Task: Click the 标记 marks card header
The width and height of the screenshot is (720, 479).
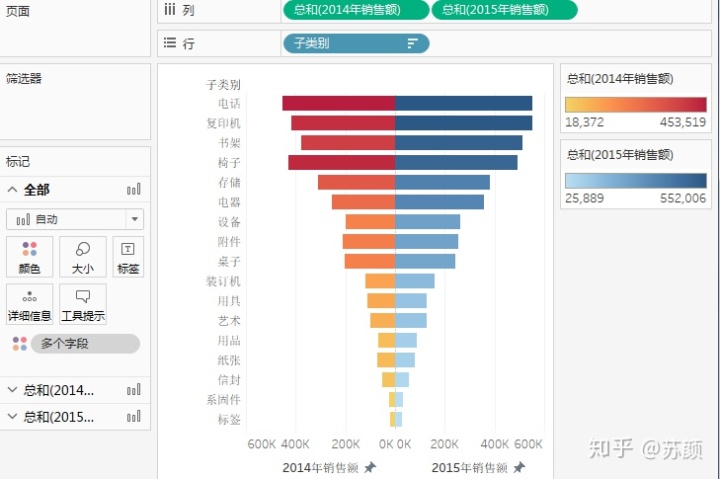Action: tap(18, 161)
